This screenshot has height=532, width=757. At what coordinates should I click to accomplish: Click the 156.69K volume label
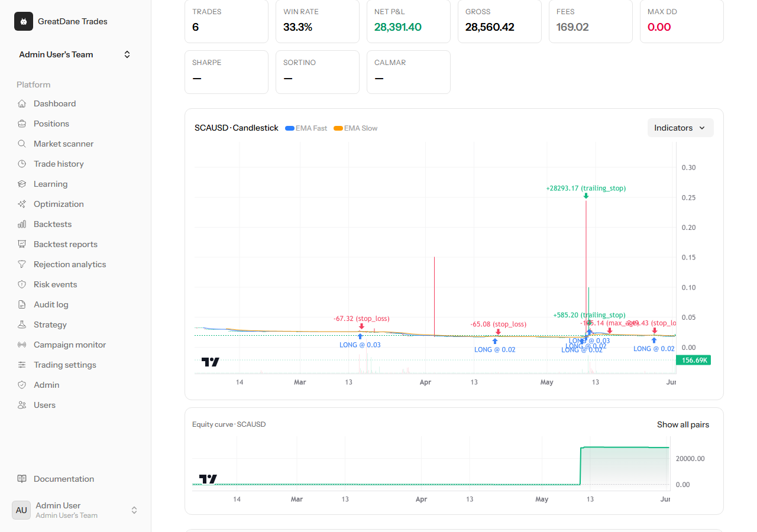pyautogui.click(x=693, y=360)
